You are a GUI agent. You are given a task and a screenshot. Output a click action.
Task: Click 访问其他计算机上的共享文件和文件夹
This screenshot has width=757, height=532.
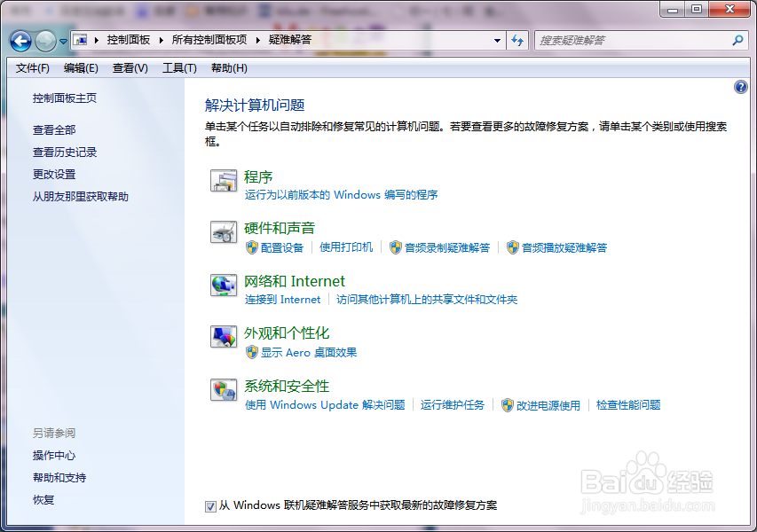(427, 300)
